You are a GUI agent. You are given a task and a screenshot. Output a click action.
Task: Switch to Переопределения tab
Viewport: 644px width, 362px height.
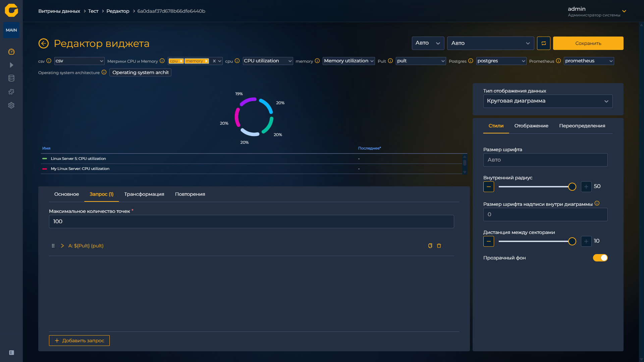[x=582, y=126]
